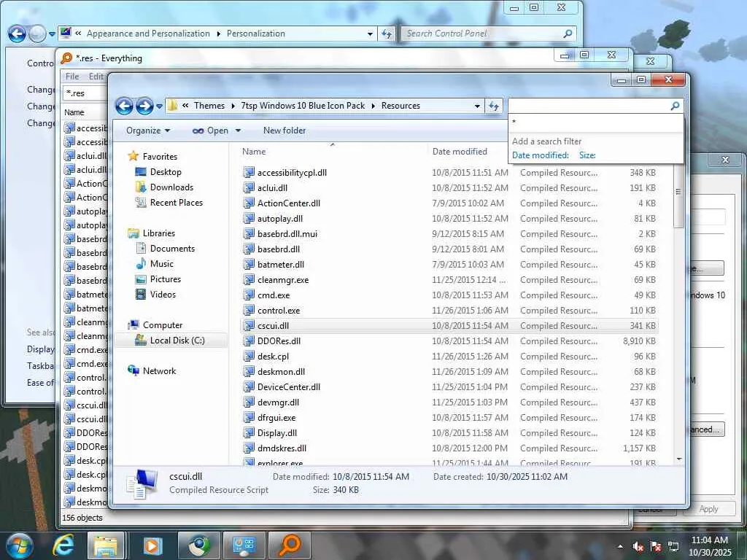The height and width of the screenshot is (560, 747).
Task: Click the accessibilitycpl.dll file icon
Action: pyautogui.click(x=249, y=172)
